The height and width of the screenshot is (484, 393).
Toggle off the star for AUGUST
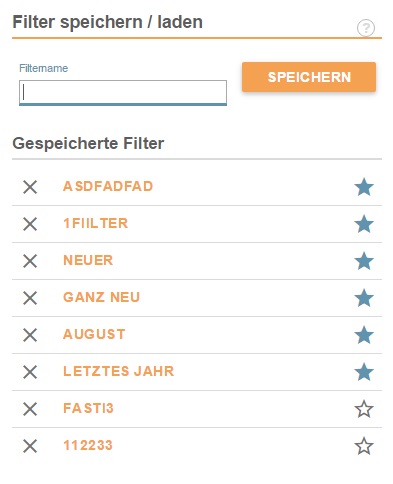click(x=364, y=335)
